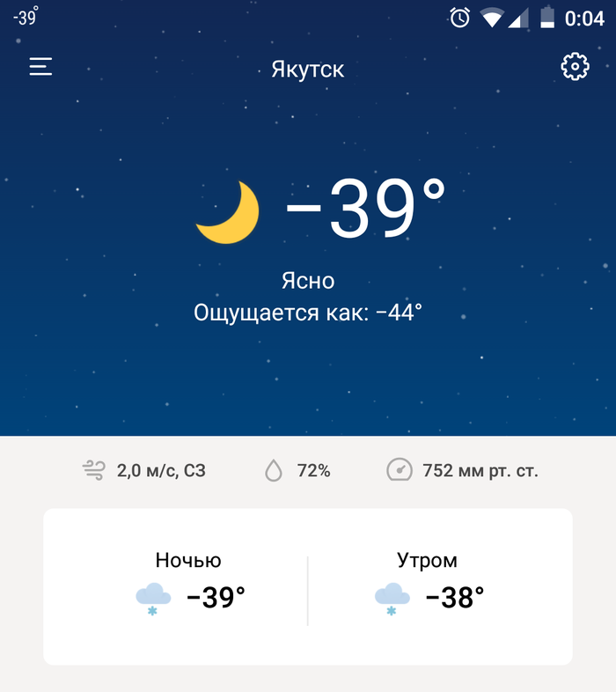Screen dimensions: 616x692
Task: Tap the Ясно condition label
Action: 308,281
